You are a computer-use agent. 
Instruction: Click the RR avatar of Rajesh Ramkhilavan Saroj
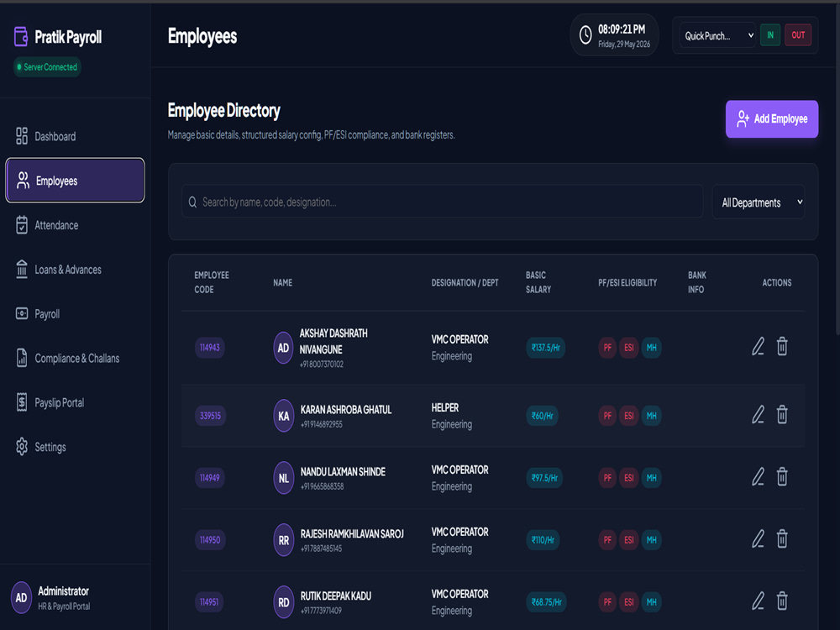[x=283, y=540]
